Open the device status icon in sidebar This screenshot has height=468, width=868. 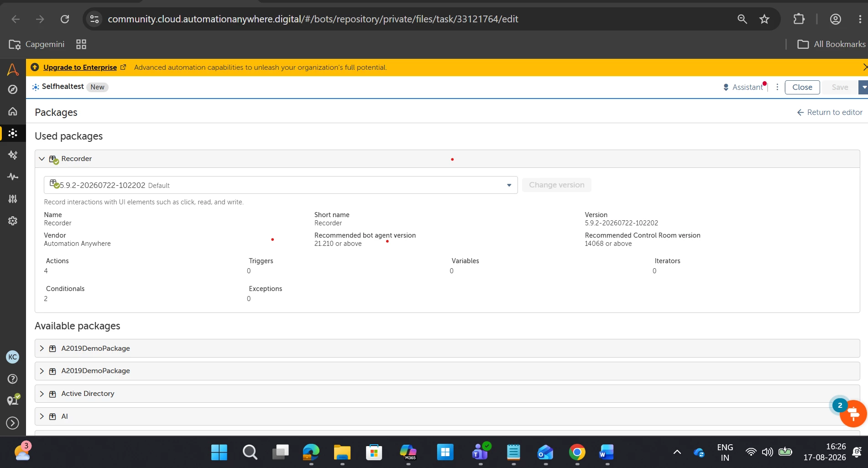click(x=13, y=400)
